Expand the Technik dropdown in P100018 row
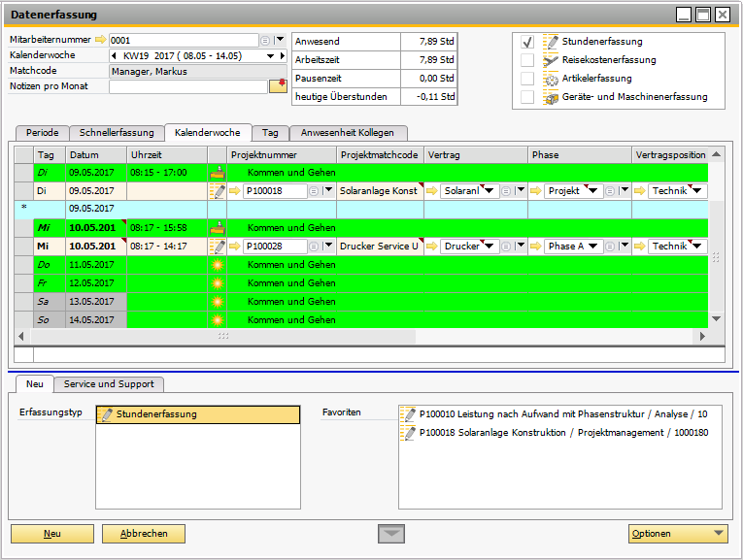 point(697,191)
